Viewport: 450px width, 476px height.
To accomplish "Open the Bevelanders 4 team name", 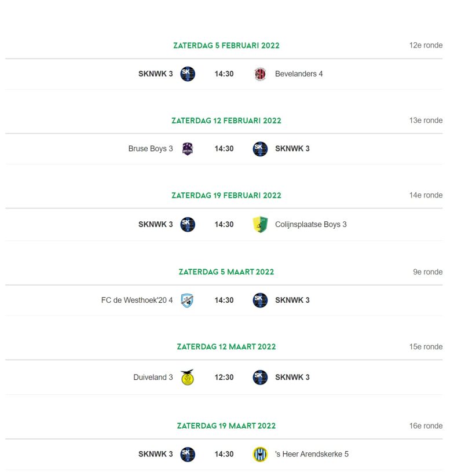I will click(299, 74).
